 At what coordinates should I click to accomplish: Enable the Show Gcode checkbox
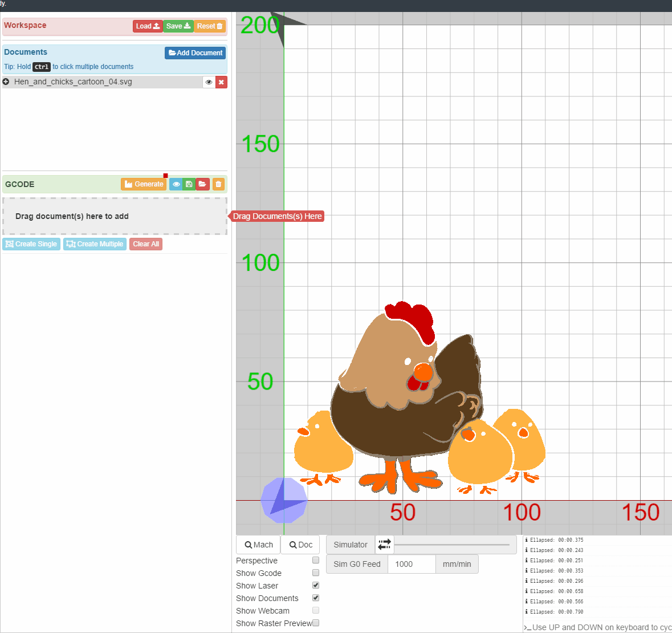click(316, 573)
